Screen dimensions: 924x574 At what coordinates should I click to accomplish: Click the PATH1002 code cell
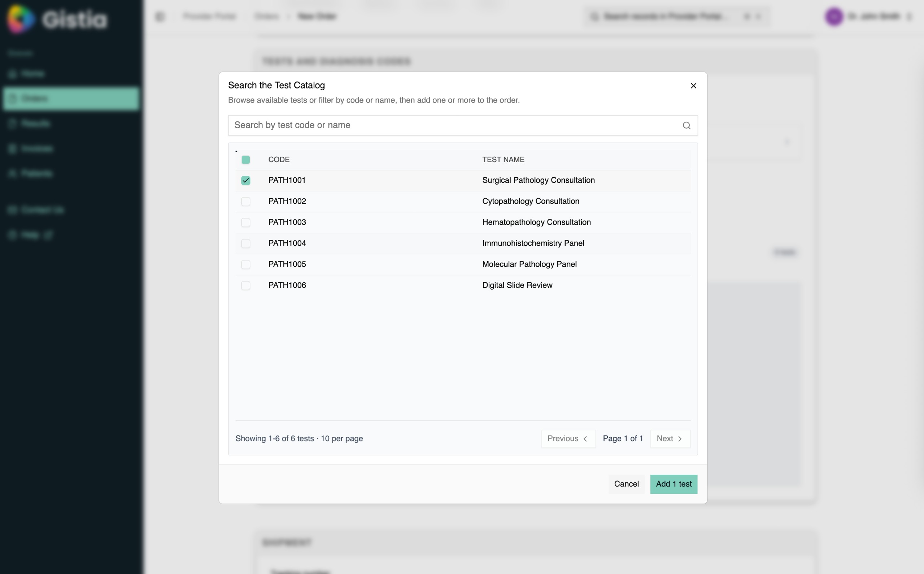coord(287,201)
